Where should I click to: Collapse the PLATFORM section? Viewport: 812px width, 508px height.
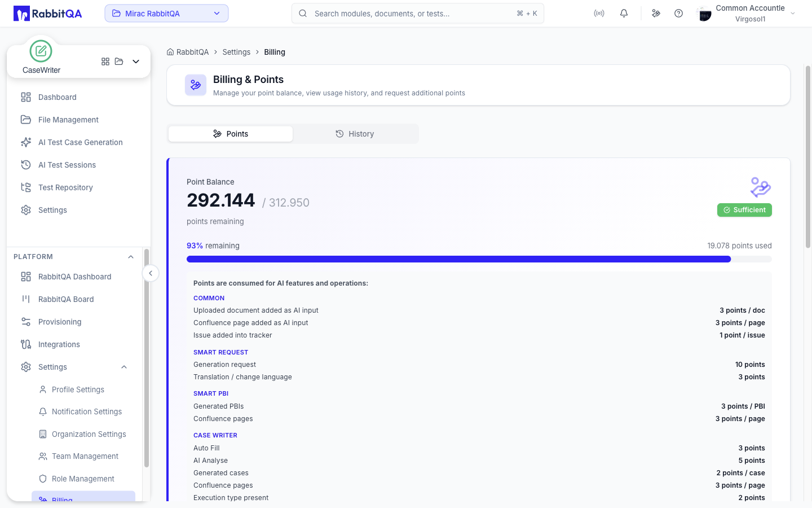coord(131,257)
